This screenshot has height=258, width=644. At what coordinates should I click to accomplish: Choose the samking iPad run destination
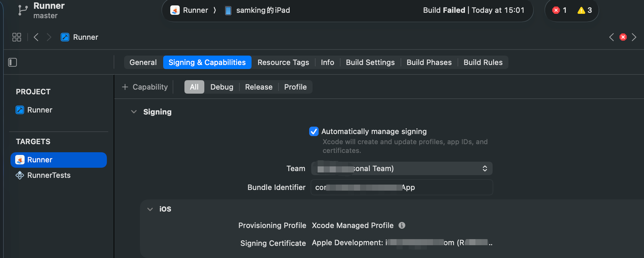coord(257,10)
